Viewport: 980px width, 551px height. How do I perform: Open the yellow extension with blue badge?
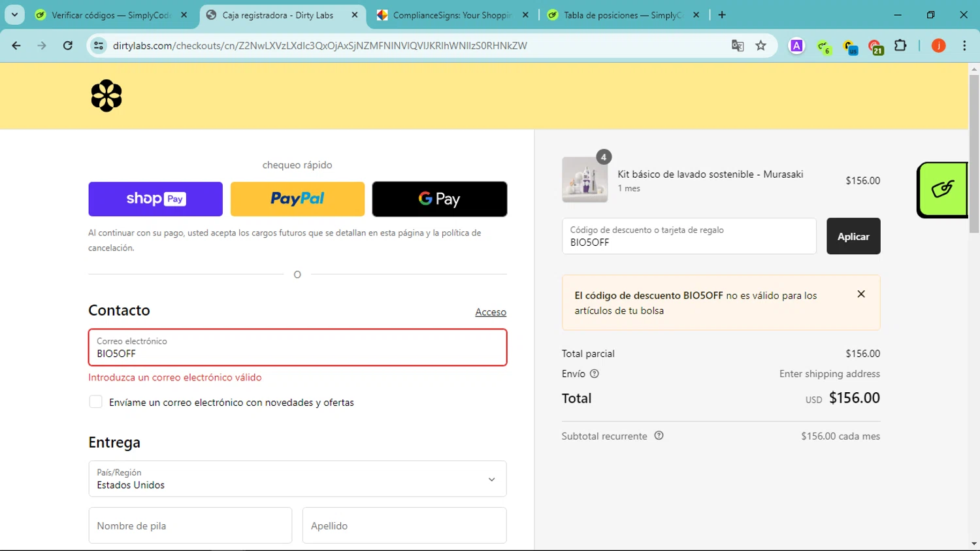849,46
